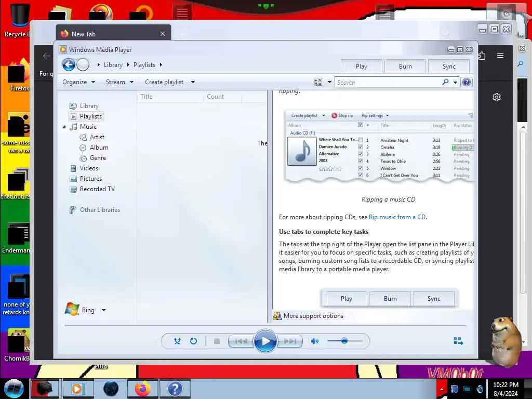Click in the Search field
The image size is (532, 399).
point(389,82)
